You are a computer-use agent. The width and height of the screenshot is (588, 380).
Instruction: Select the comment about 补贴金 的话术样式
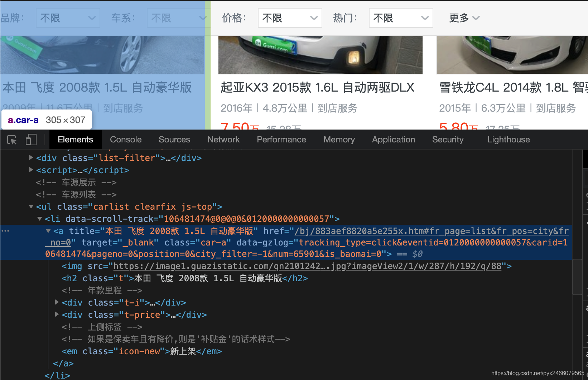point(176,339)
